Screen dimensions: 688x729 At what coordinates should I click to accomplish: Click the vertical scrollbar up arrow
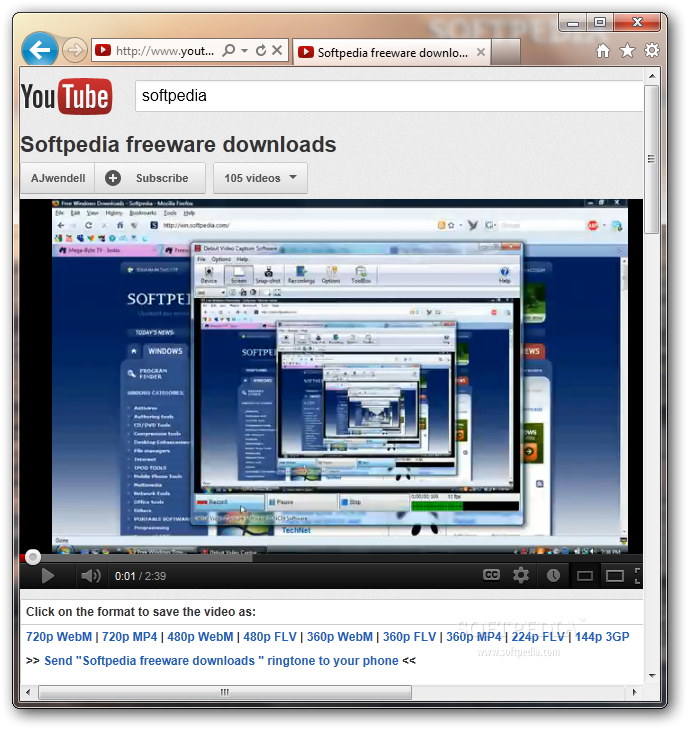(x=652, y=75)
